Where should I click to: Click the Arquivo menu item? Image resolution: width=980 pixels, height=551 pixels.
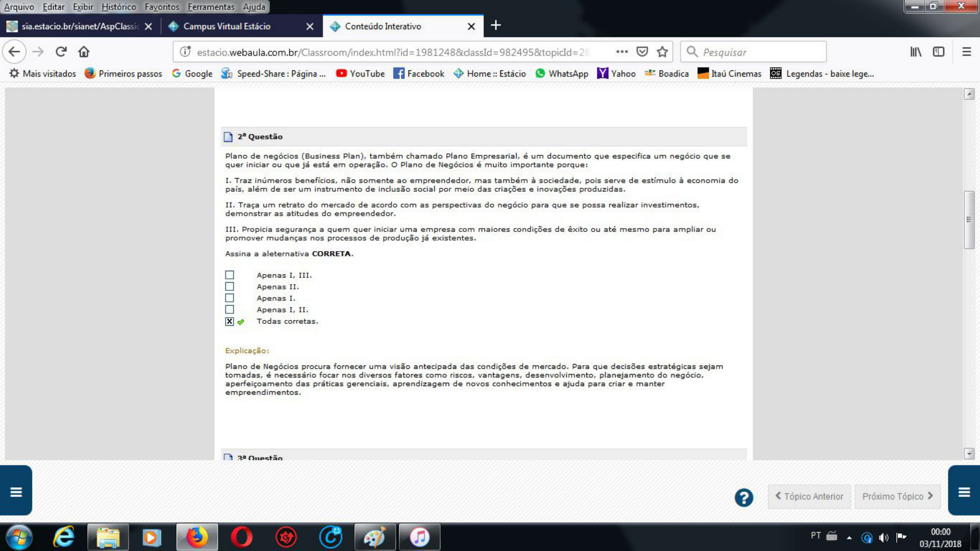click(x=18, y=6)
